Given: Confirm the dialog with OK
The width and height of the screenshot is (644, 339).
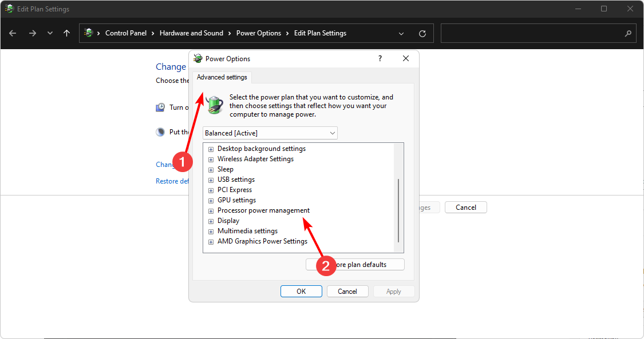Looking at the screenshot, I should click(x=301, y=292).
